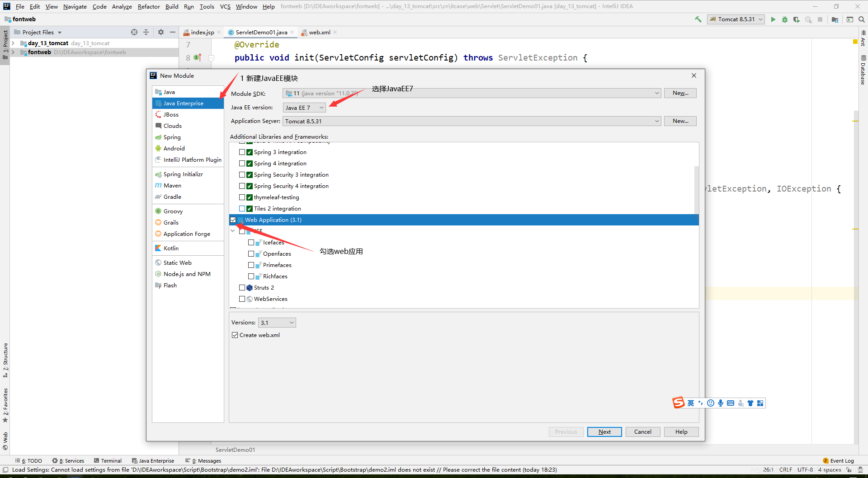Open the Application Server dropdown in the dialog
868x478 pixels.
tap(472, 121)
